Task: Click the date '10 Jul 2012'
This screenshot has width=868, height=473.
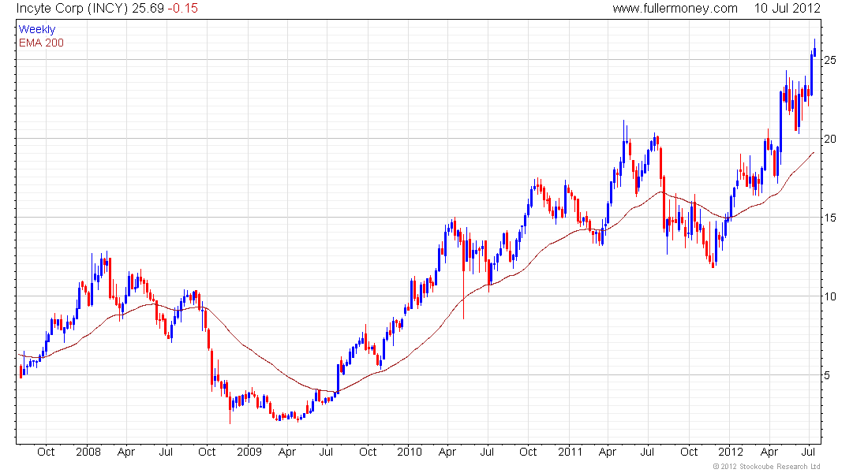Action: pos(788,9)
